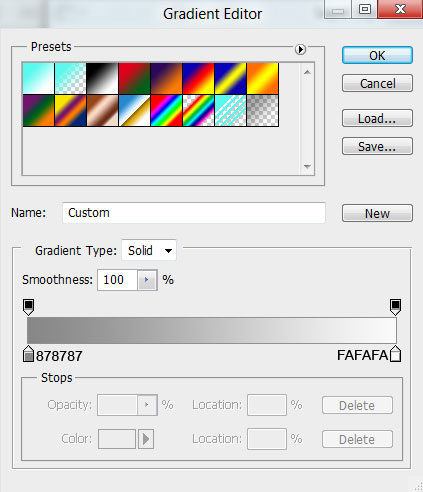
Task: Click in the Name text field
Action: tap(194, 213)
